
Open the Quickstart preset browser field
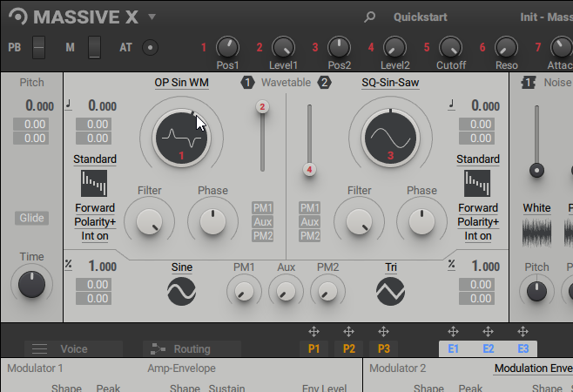(421, 17)
